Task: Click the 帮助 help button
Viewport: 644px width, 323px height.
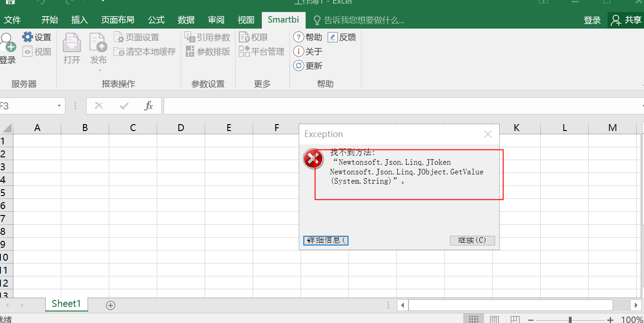Action: point(307,37)
